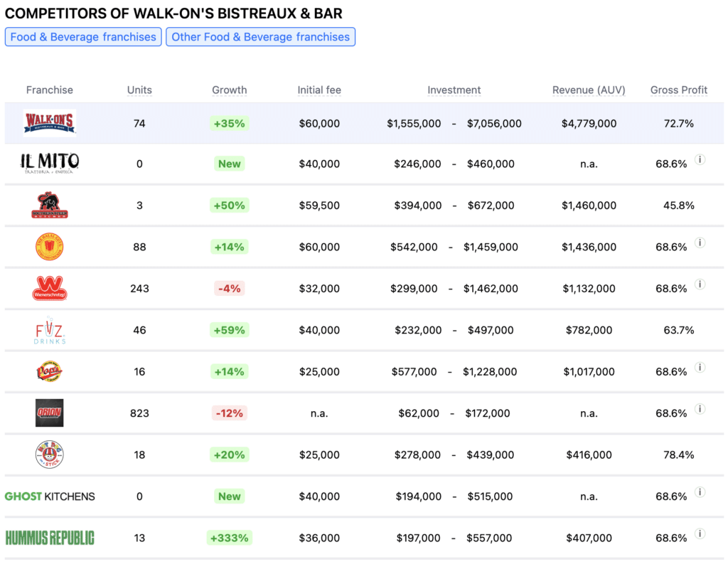This screenshot has height=574, width=728.
Task: Open Food & Beverage franchises tag
Action: 83,37
